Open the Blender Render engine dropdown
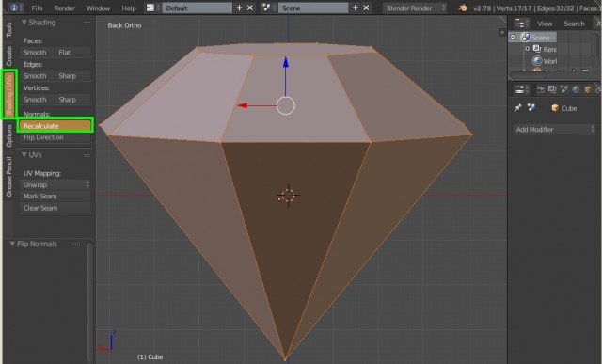 point(415,8)
